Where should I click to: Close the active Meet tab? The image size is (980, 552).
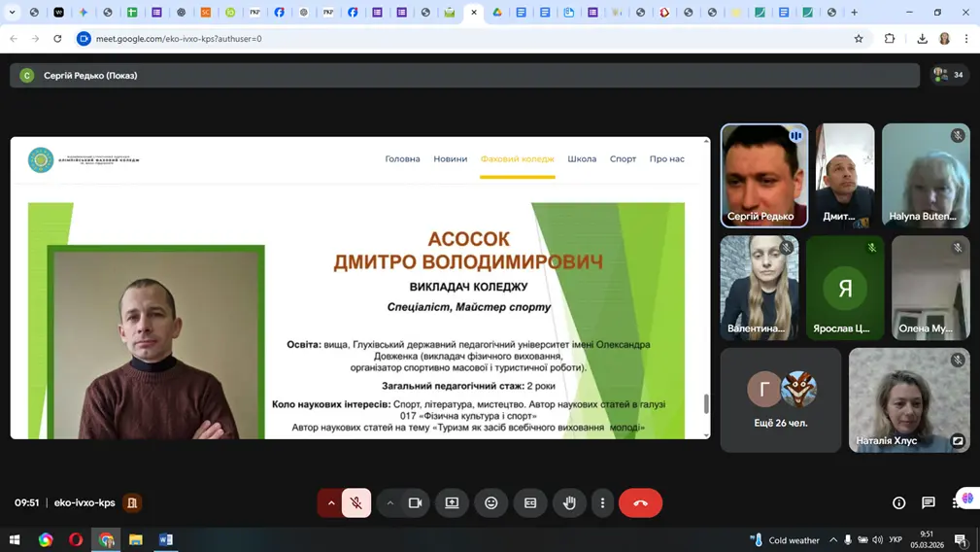[x=474, y=12]
